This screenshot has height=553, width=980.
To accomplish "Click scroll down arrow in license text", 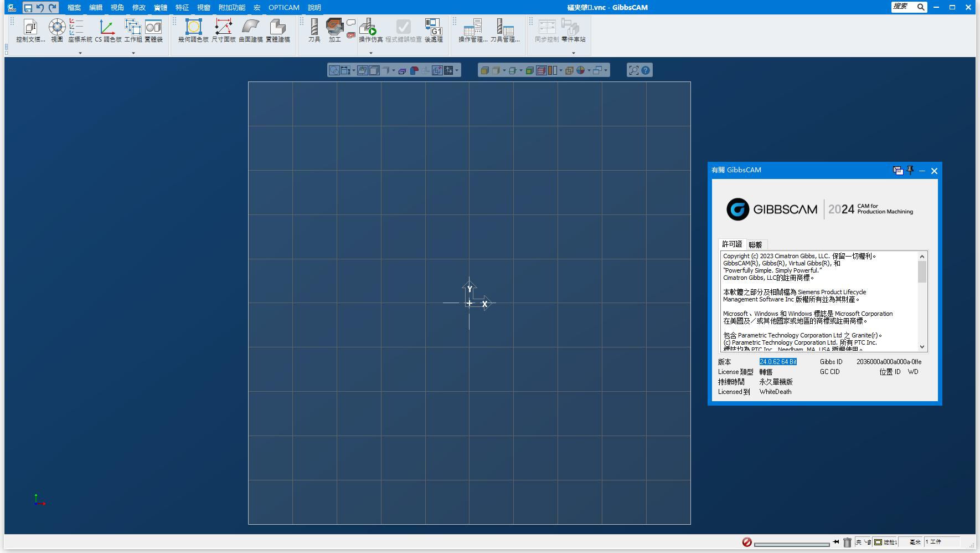I will point(922,347).
